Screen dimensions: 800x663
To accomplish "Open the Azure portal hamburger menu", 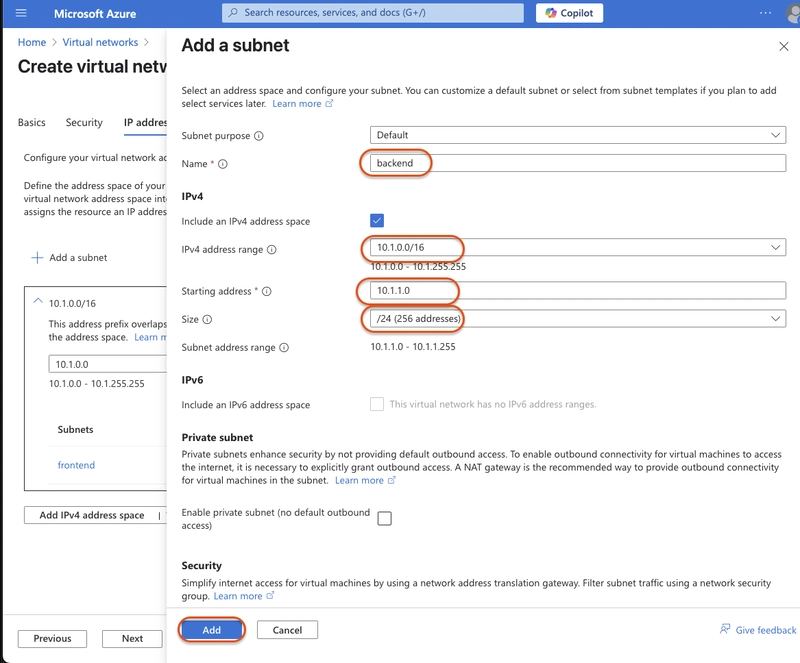I will click(x=21, y=13).
